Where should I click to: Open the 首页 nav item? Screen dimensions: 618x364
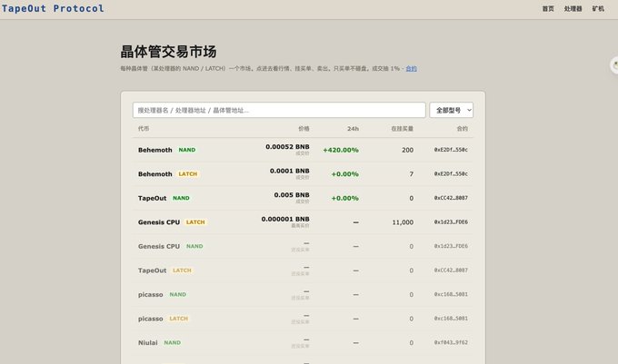point(548,9)
